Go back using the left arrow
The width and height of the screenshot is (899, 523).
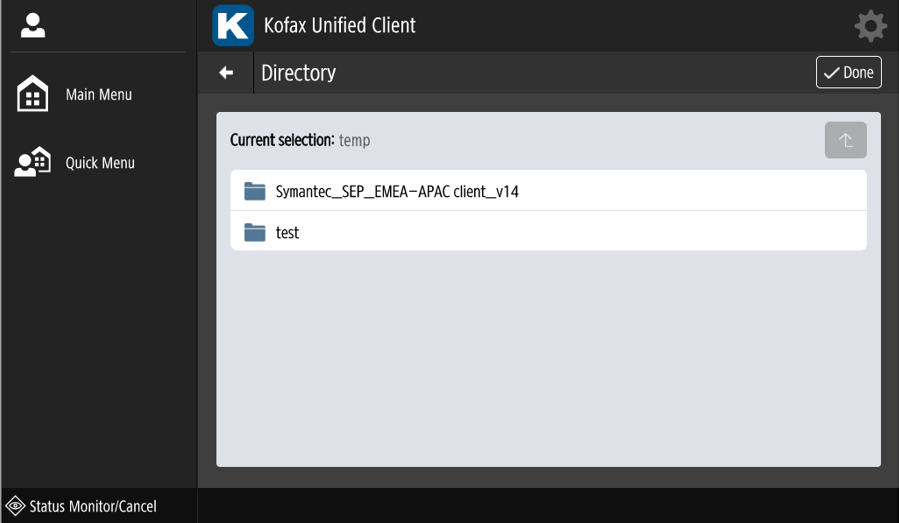227,73
